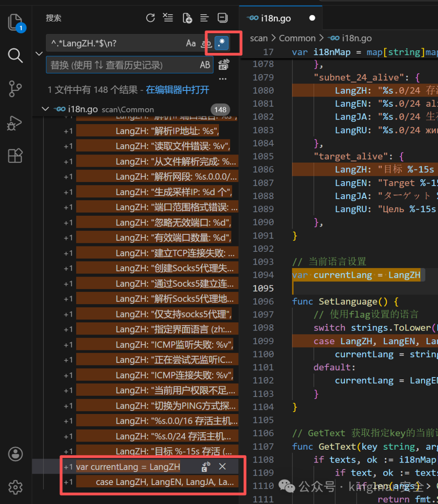Image resolution: width=438 pixels, height=504 pixels.
Task: Disable the regular expression search toggle
Action: click(x=221, y=43)
